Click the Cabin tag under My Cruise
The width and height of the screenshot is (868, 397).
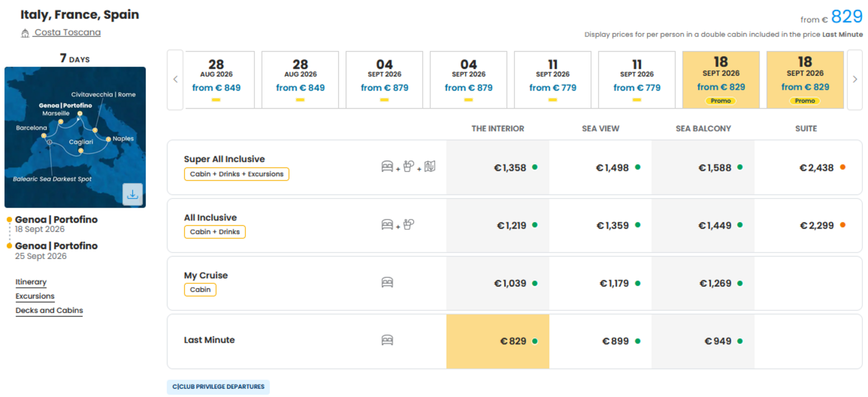[x=200, y=290]
